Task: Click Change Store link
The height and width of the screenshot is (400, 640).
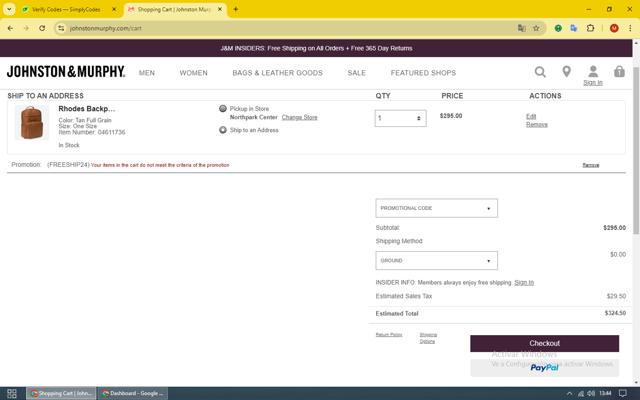Action: click(x=299, y=117)
